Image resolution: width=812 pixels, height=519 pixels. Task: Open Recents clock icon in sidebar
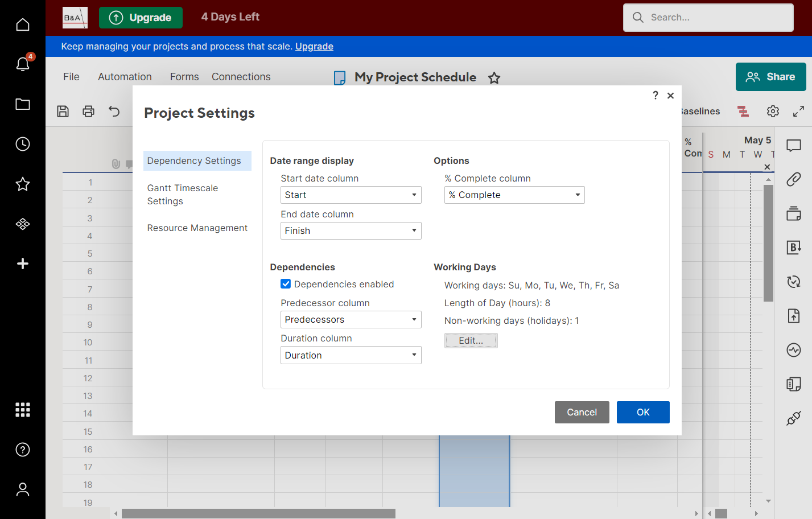click(x=23, y=144)
